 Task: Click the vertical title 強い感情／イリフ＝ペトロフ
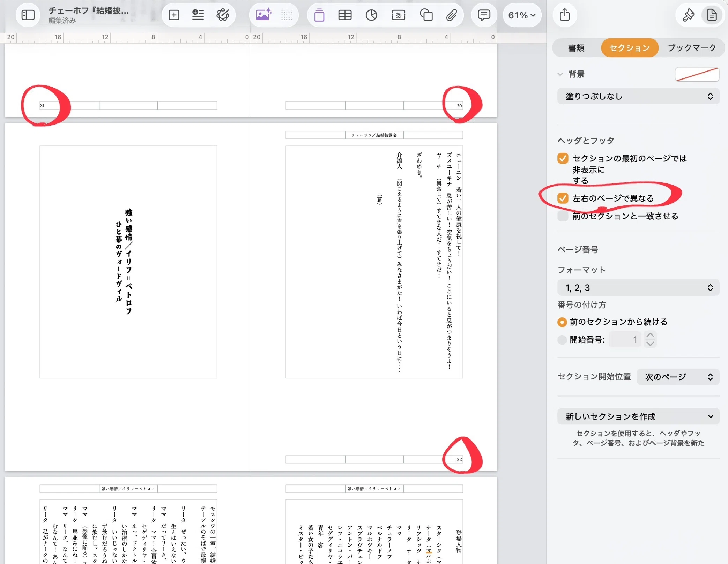click(x=129, y=262)
